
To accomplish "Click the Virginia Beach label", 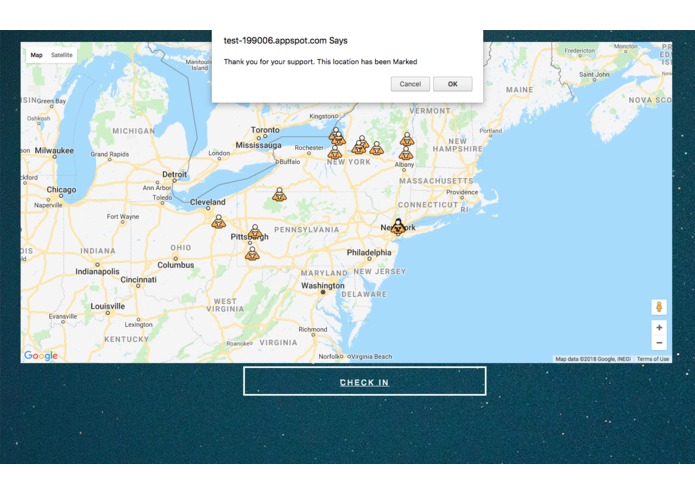I will (x=371, y=356).
